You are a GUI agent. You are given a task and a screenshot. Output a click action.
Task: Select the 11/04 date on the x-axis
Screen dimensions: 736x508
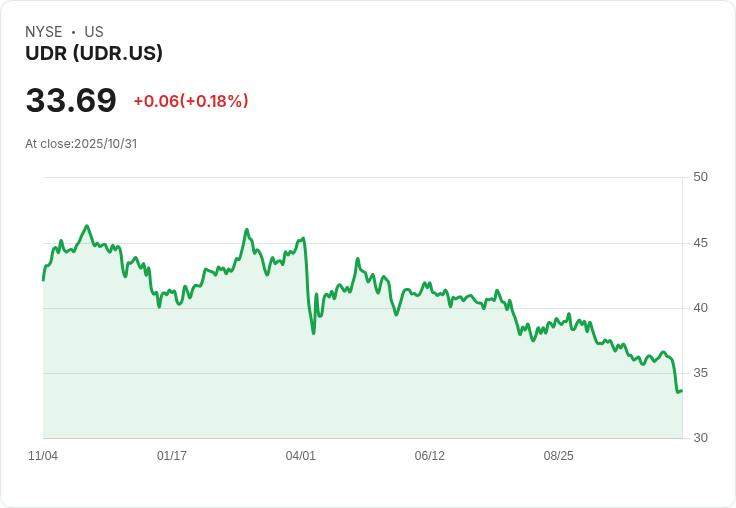43,456
